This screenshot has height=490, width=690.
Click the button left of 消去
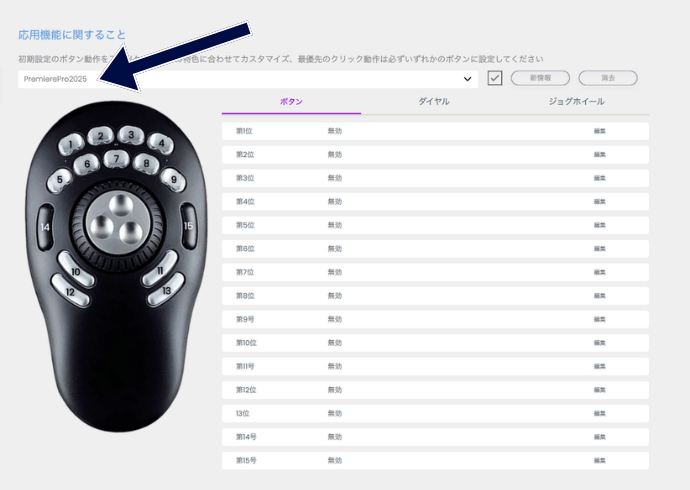click(x=540, y=78)
